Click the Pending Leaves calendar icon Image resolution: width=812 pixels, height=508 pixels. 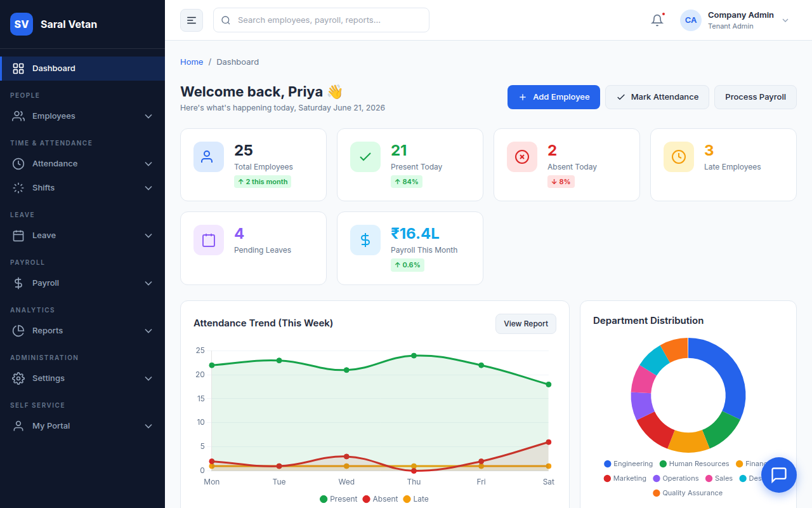209,240
